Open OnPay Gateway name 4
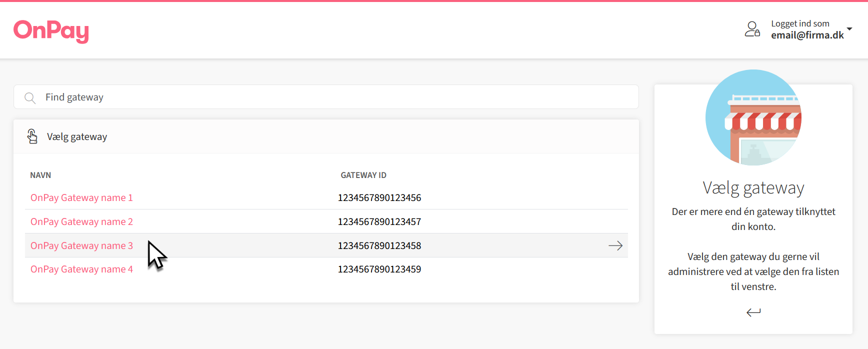The width and height of the screenshot is (868, 349). click(81, 269)
